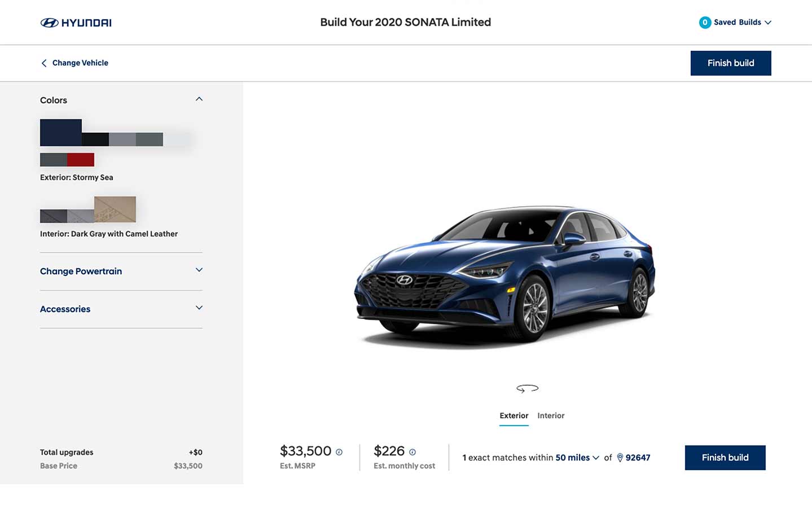Click the Hyundai logo

point(76,23)
